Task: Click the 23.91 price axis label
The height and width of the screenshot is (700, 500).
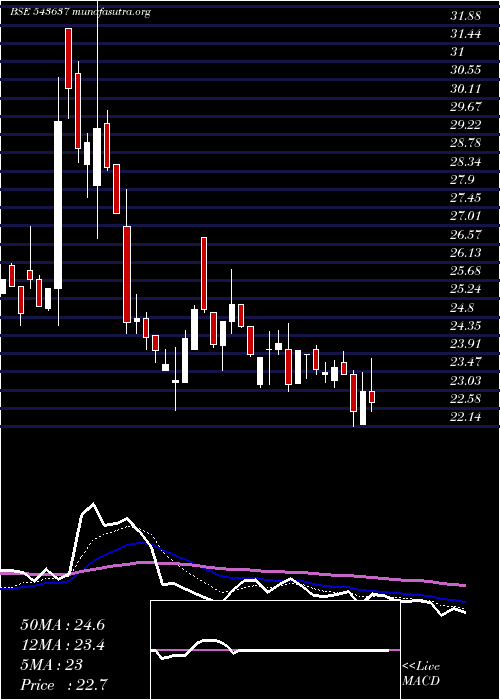Action: pyautogui.click(x=466, y=344)
